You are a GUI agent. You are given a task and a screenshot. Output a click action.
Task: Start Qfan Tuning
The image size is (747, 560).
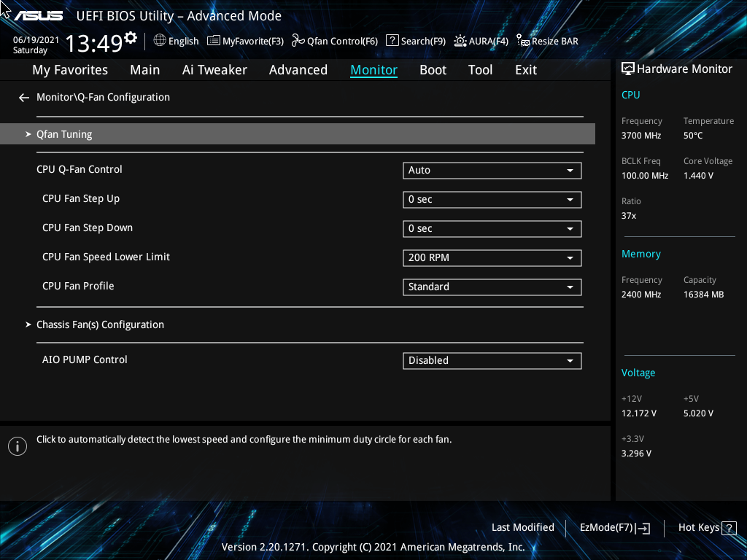click(64, 133)
